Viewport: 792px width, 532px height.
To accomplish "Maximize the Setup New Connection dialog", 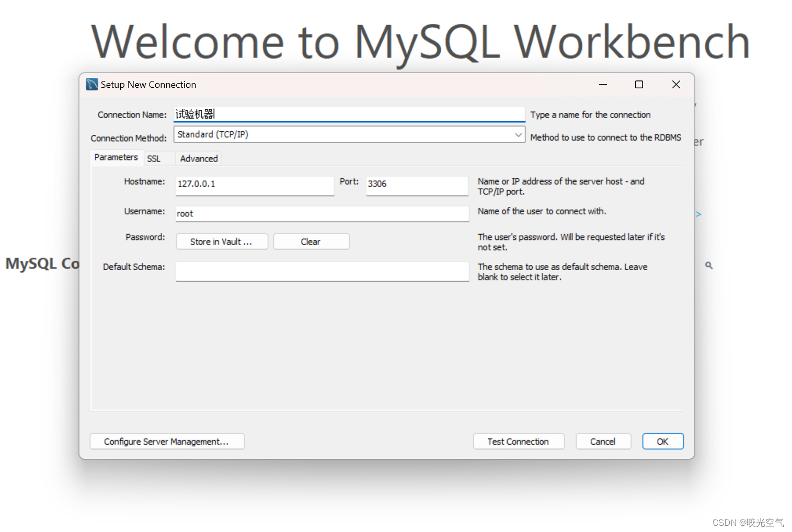I will tap(639, 85).
